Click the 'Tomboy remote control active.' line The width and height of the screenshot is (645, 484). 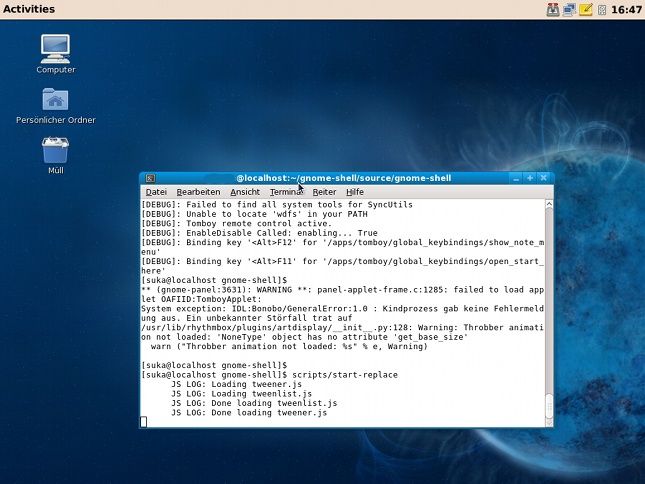pyautogui.click(x=237, y=223)
